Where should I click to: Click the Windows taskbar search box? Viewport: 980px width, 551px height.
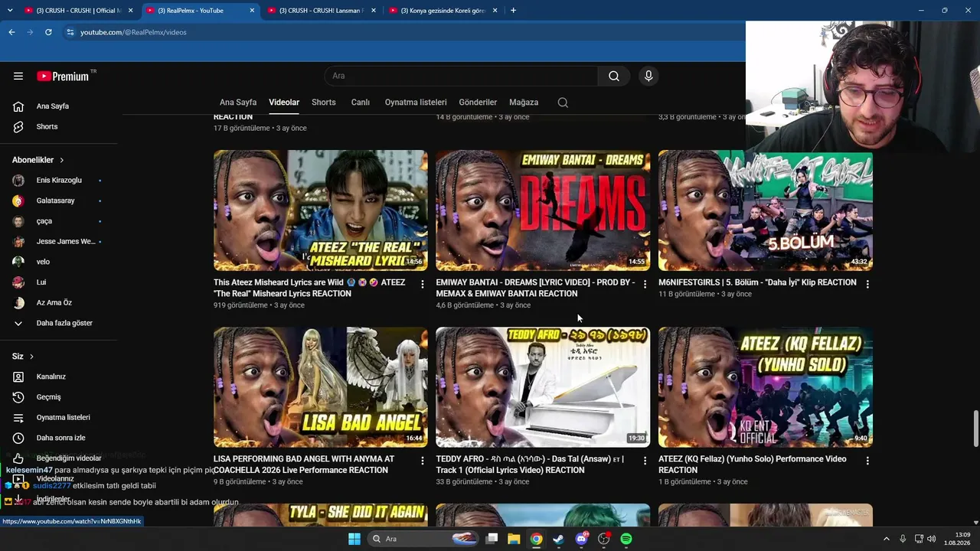423,539
